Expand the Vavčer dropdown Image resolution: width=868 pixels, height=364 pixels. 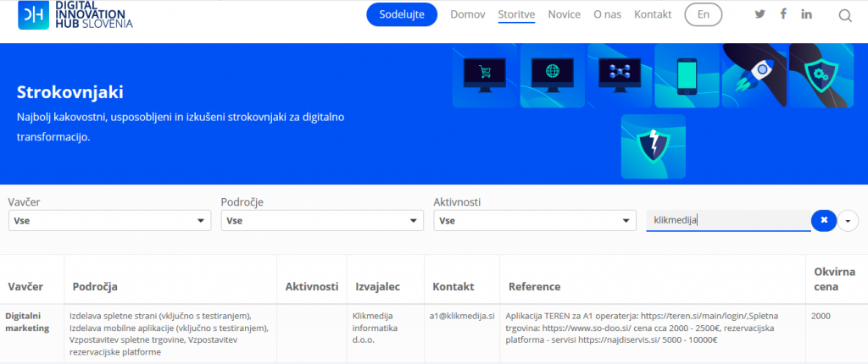pyautogui.click(x=109, y=221)
